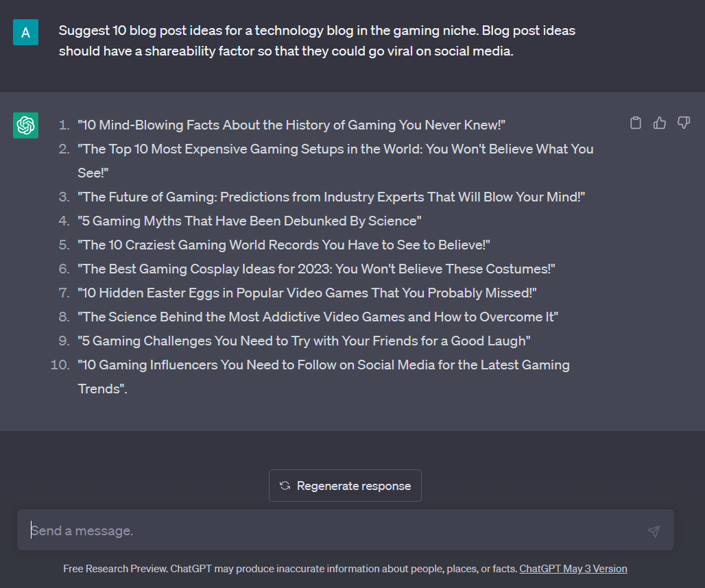The height and width of the screenshot is (588, 705).
Task: Click the paper plane send icon
Action: coord(652,530)
